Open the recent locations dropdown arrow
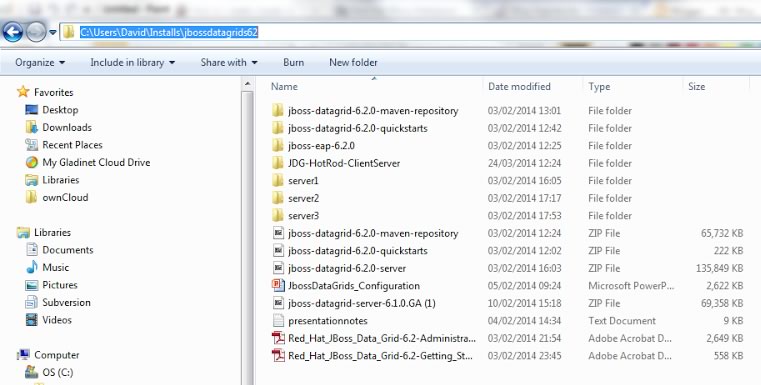The height and width of the screenshot is (385, 761). 52,33
